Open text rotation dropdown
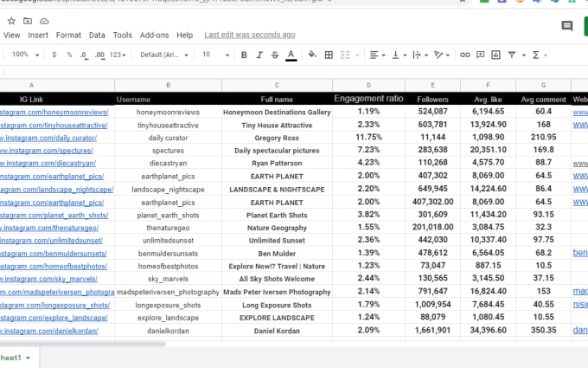This screenshot has height=368, width=588. [x=442, y=55]
